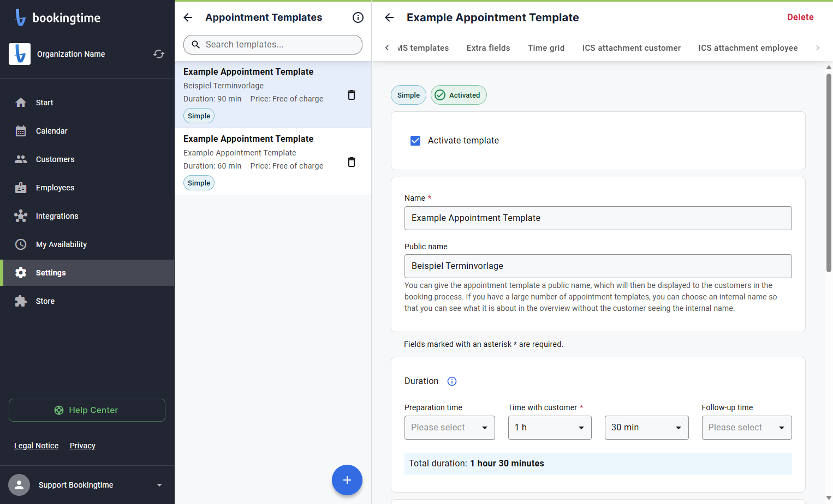Open Integrations icon in sidebar
The width and height of the screenshot is (833, 504).
21,216
